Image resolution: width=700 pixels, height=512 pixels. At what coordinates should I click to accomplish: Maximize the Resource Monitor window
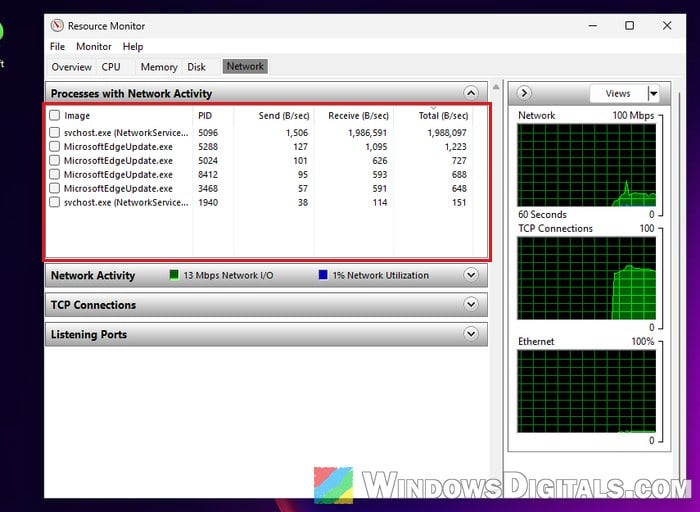[x=629, y=26]
